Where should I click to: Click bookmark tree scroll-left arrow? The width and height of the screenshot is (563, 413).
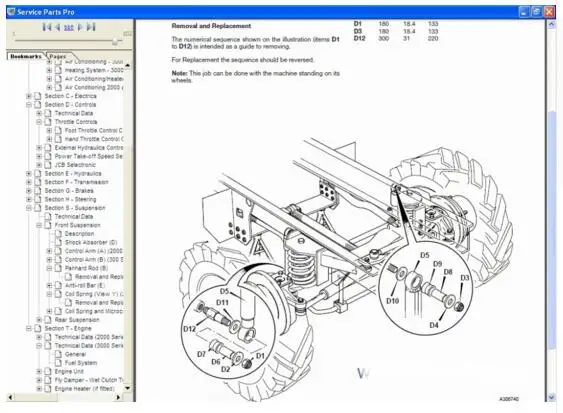coord(10,397)
